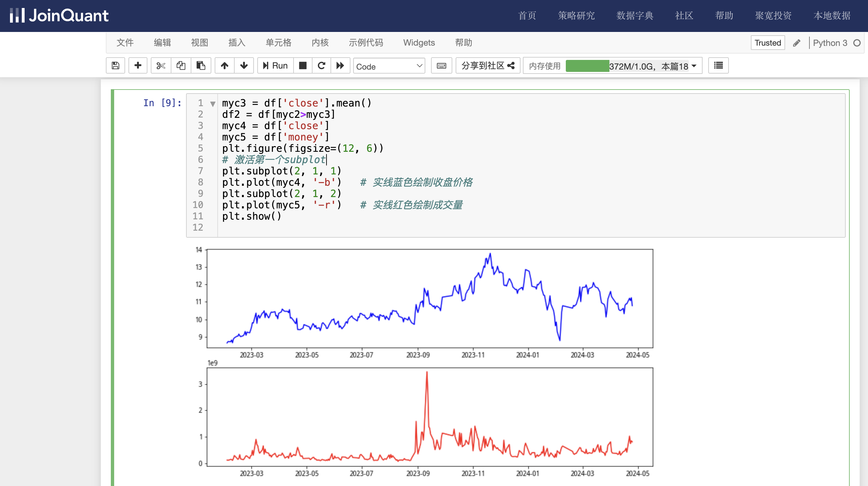Go to 策略研究 in top navigation

pyautogui.click(x=576, y=16)
